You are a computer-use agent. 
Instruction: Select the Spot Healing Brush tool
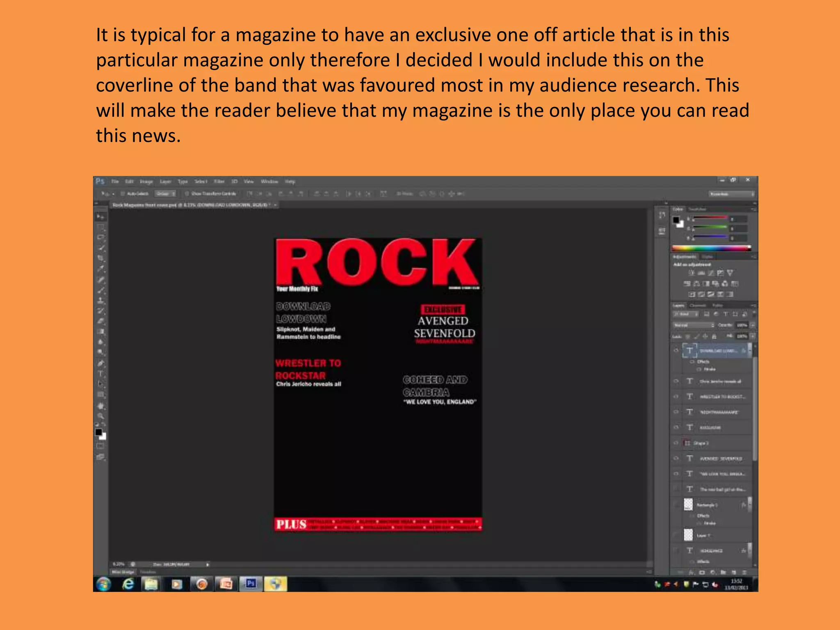click(100, 280)
